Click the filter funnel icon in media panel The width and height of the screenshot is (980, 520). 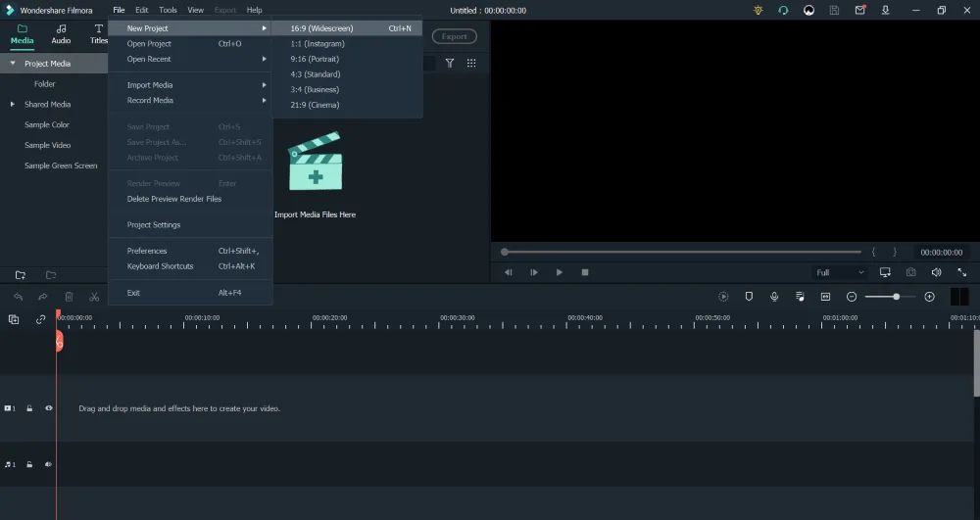(450, 63)
